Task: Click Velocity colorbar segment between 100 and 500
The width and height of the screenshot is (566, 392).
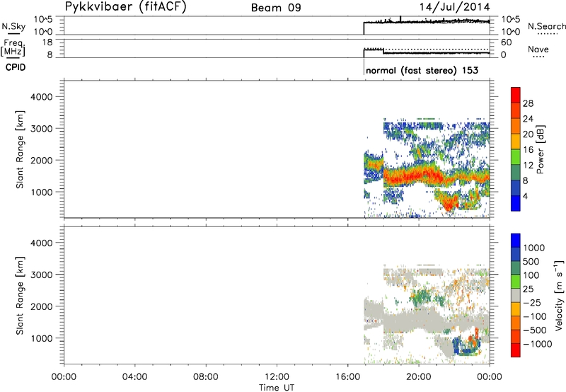Action: [516, 268]
